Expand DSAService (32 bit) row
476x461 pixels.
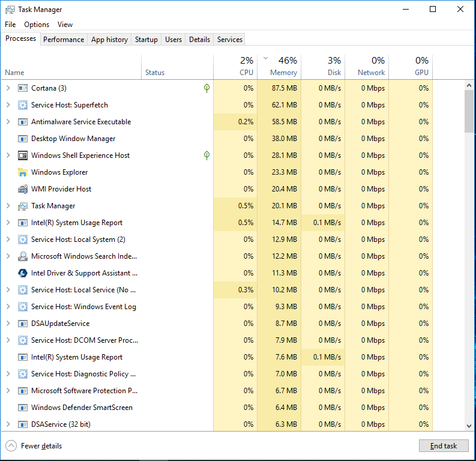8,424
